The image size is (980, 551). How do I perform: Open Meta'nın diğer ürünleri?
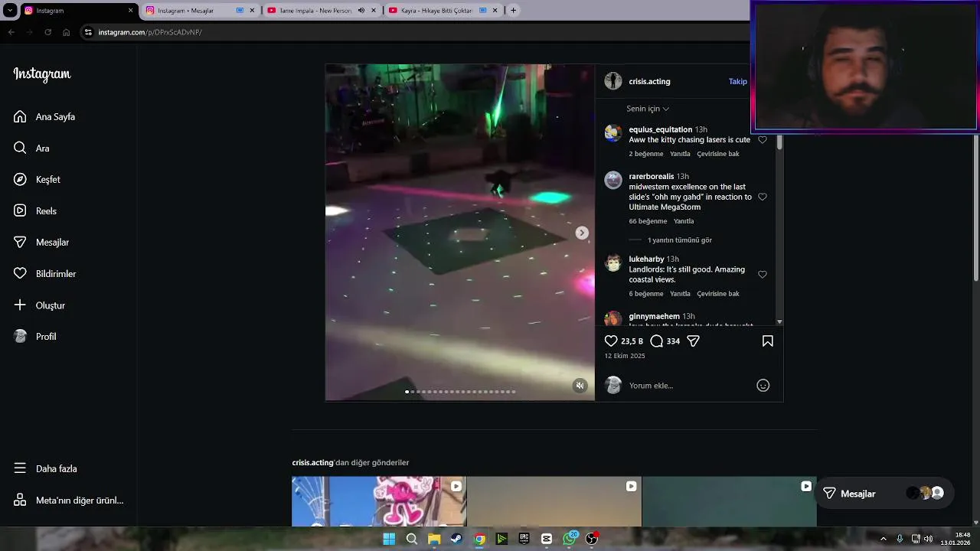[x=68, y=500]
